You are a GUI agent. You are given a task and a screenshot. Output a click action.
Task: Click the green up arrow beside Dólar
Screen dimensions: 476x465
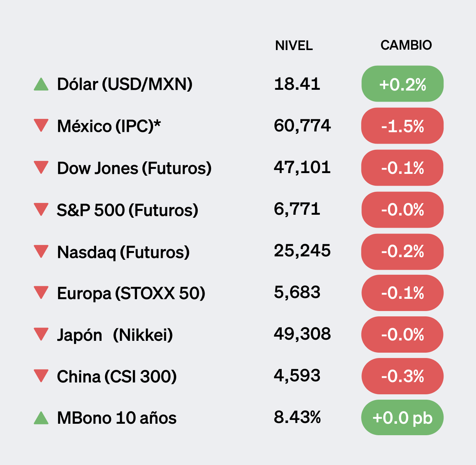[41, 84]
